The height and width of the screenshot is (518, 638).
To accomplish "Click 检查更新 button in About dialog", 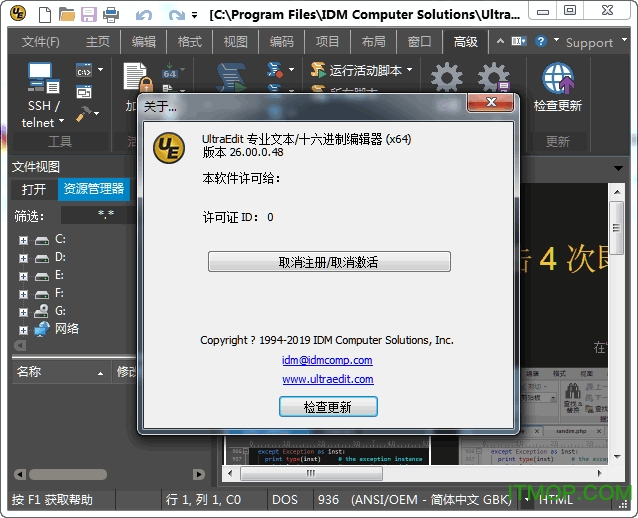I will click(x=328, y=407).
